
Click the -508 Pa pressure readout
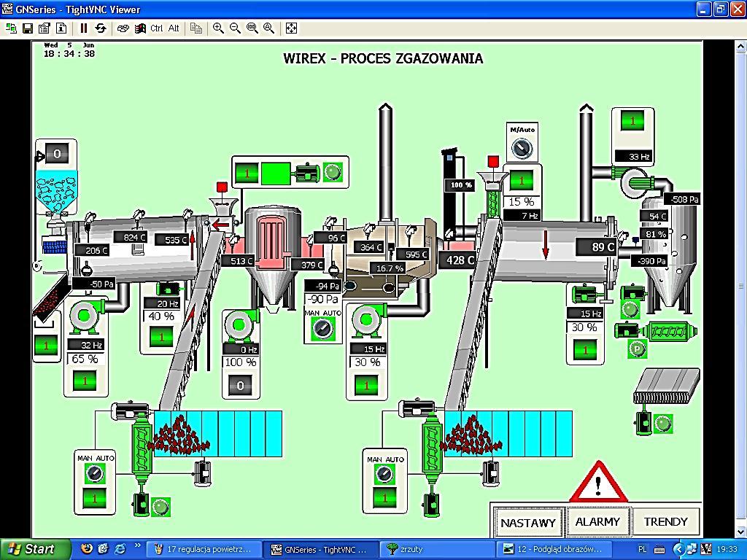coord(681,199)
